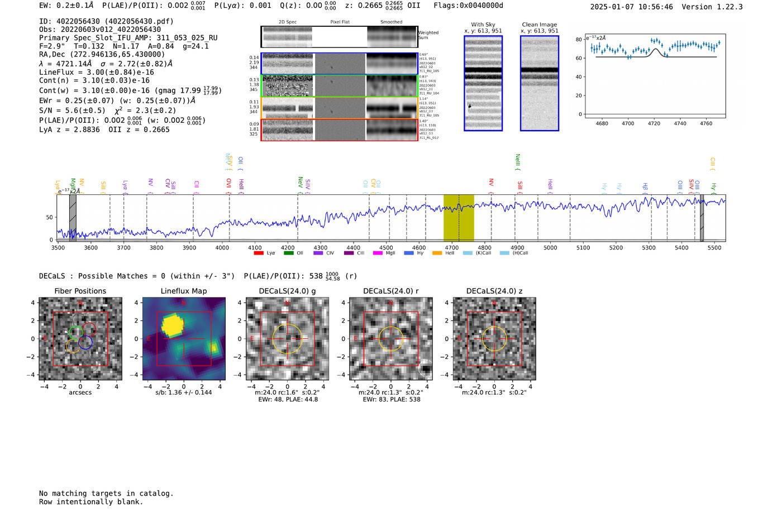The height and width of the screenshot is (532, 782).
Task: Click the Weighted Sum 2D spectrum row
Action: tap(340, 37)
